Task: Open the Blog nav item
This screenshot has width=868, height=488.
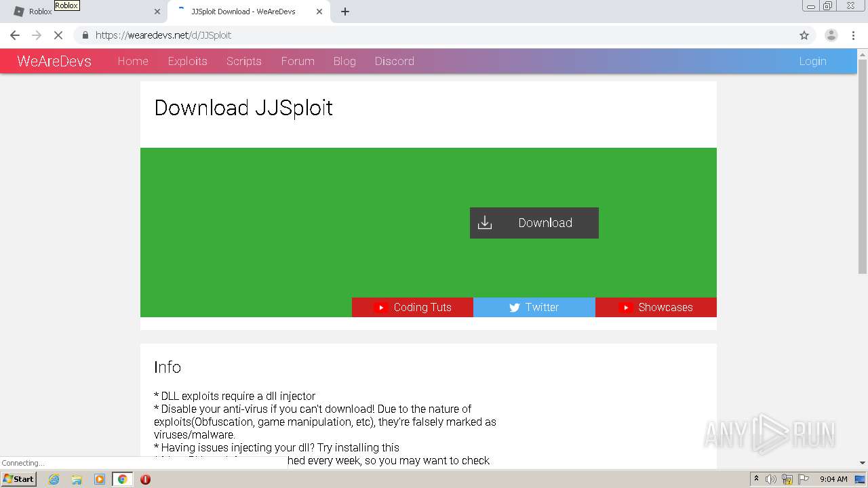Action: pyautogui.click(x=344, y=61)
